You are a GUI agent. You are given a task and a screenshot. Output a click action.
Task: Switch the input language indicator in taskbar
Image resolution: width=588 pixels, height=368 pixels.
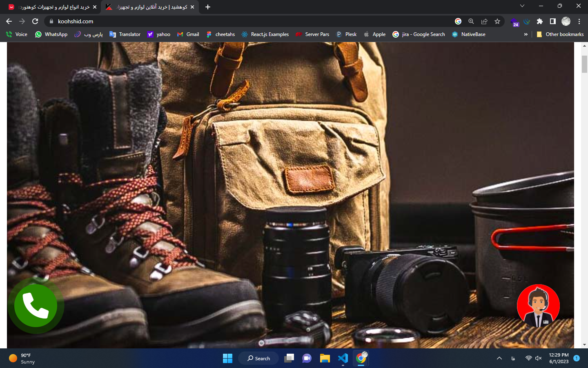(513, 358)
